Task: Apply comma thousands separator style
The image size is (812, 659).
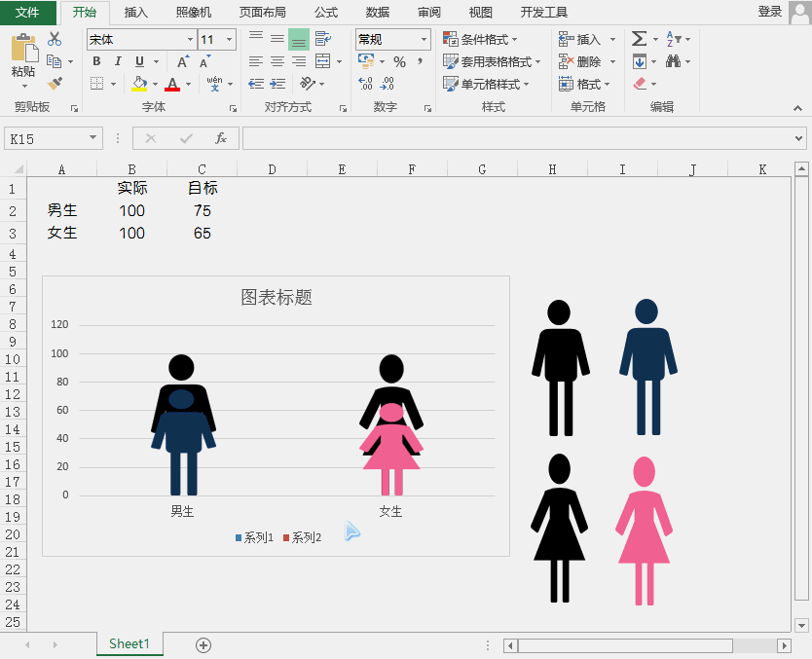Action: tap(420, 61)
